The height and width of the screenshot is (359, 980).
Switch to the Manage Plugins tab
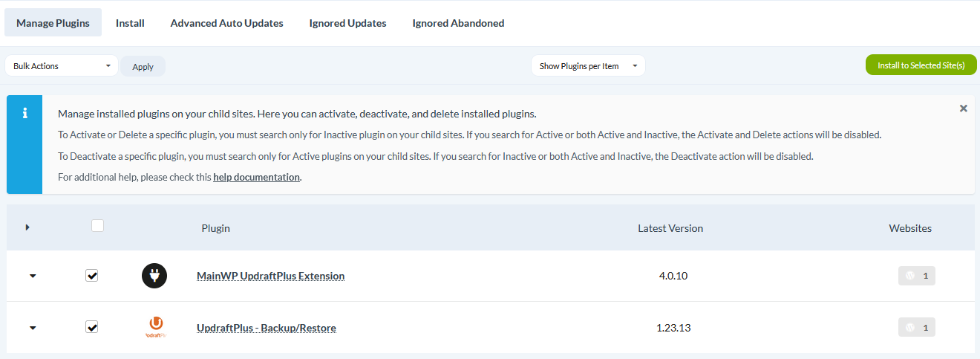(53, 23)
